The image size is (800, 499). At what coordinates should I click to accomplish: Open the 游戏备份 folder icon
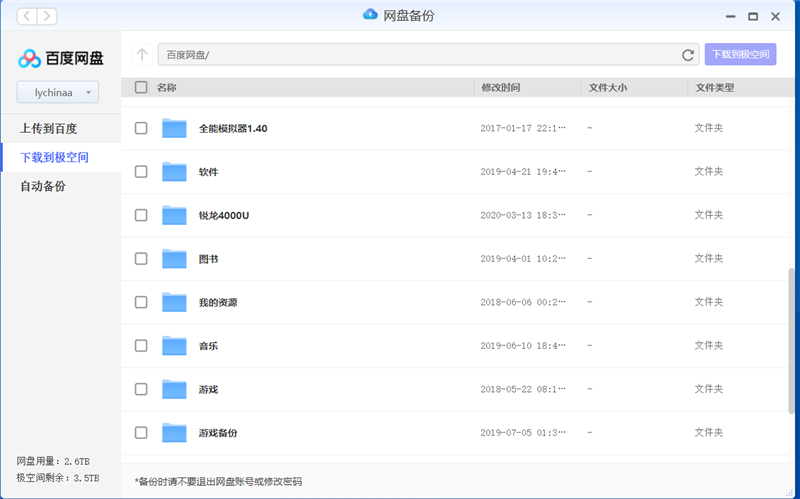point(174,433)
